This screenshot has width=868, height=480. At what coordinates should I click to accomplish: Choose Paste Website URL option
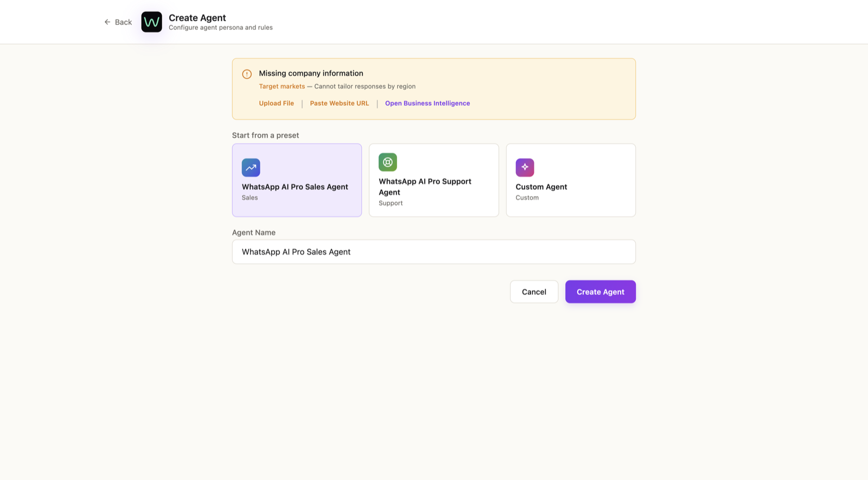pos(339,103)
